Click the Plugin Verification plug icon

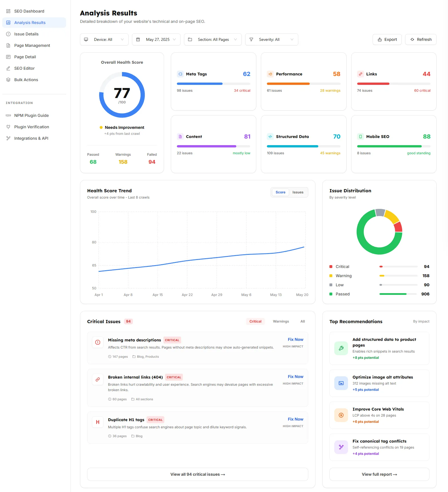pyautogui.click(x=8, y=127)
